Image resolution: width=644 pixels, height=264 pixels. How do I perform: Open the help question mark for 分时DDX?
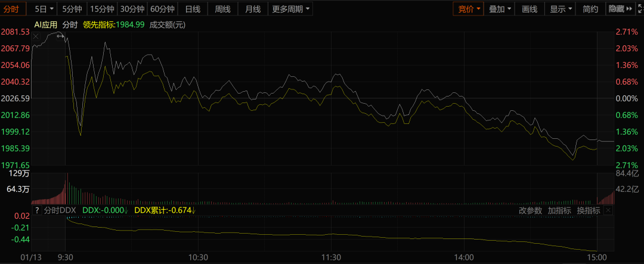36,210
